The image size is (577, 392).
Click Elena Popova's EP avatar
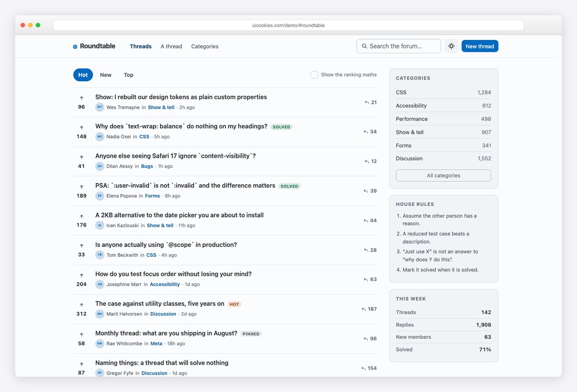tap(100, 196)
